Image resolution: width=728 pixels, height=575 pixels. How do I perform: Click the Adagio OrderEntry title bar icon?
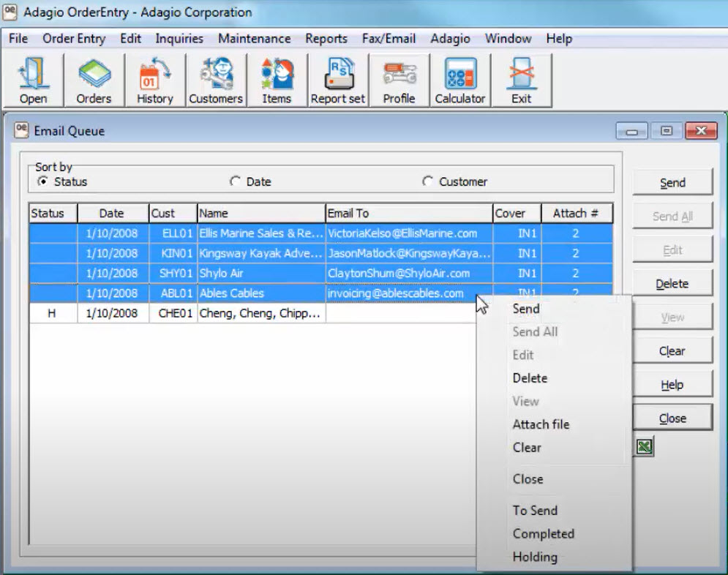10,12
